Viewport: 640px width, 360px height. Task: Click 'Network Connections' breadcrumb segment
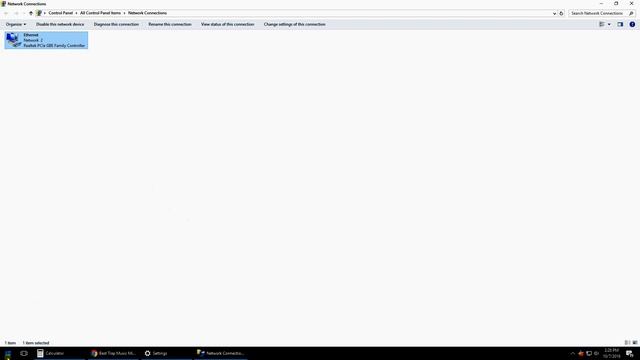click(147, 13)
